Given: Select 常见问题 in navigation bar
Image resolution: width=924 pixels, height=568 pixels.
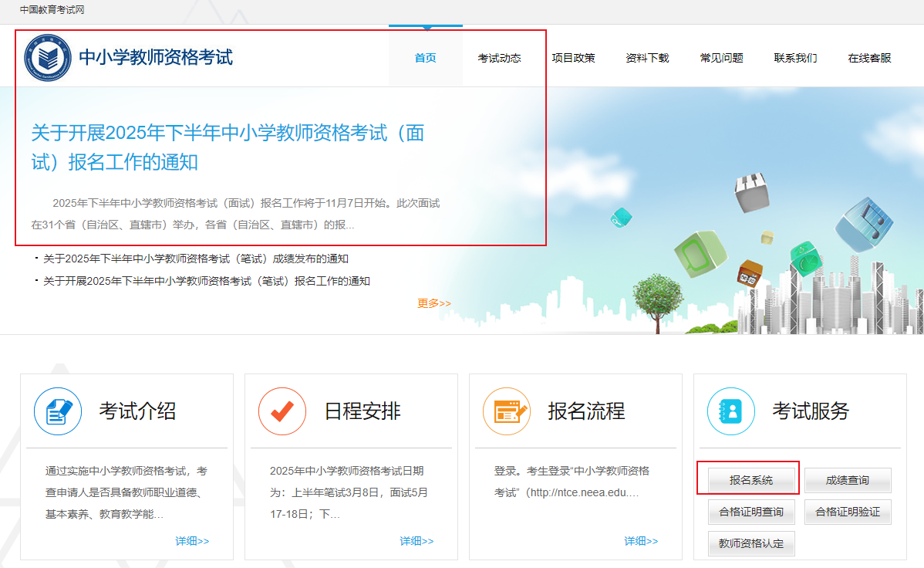Looking at the screenshot, I should [x=721, y=58].
